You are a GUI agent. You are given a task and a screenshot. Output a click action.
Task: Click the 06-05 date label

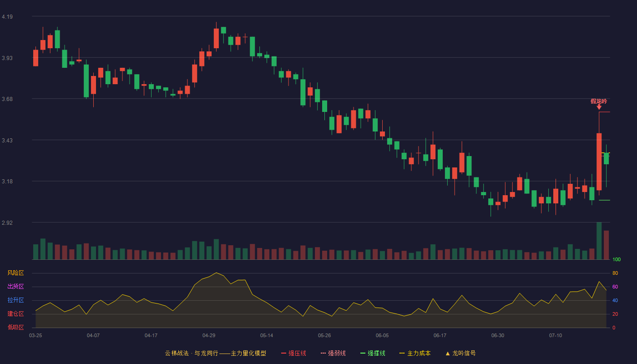382,335
